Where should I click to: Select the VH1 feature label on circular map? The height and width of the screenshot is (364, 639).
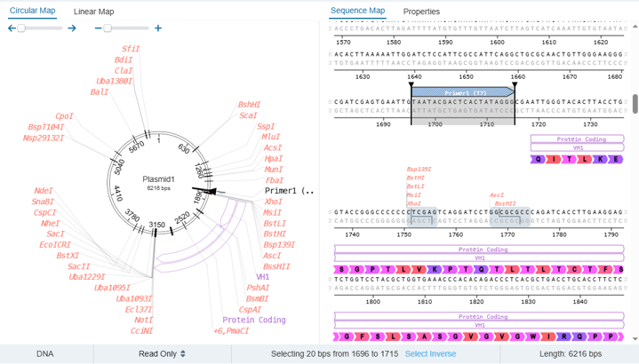(263, 277)
